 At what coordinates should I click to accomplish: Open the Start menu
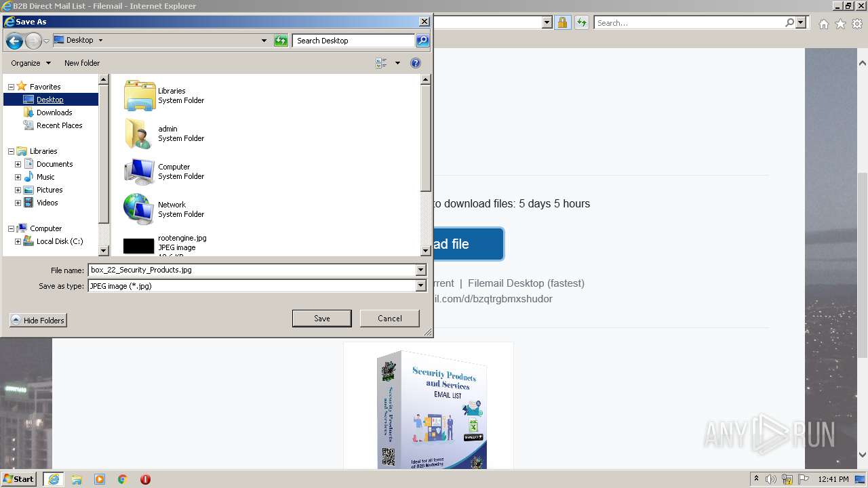(x=19, y=479)
